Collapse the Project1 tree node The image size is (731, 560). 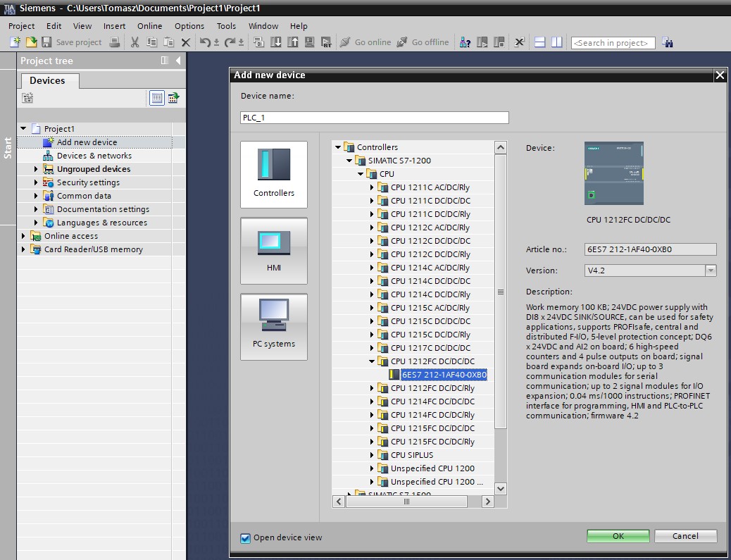pyautogui.click(x=23, y=128)
